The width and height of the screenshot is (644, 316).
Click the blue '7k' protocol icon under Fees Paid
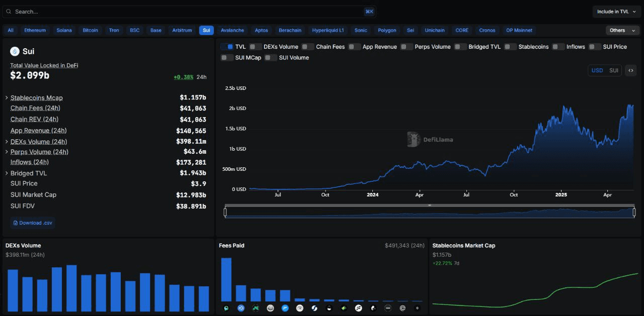coord(285,308)
